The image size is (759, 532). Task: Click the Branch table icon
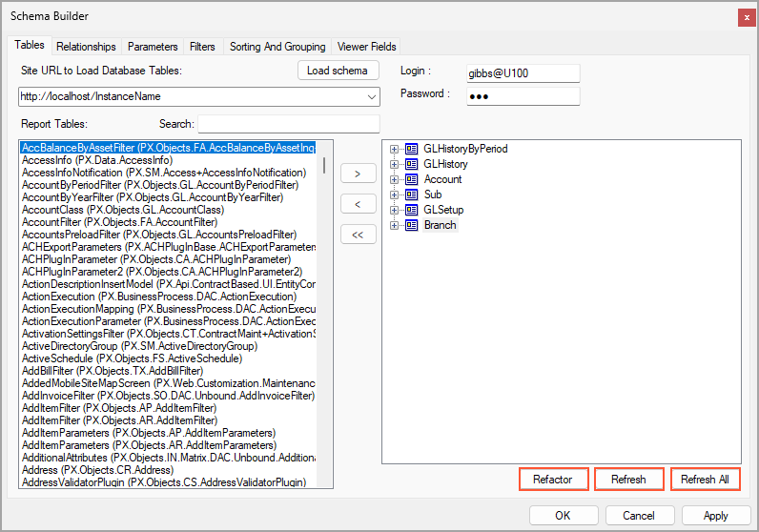[x=412, y=225]
